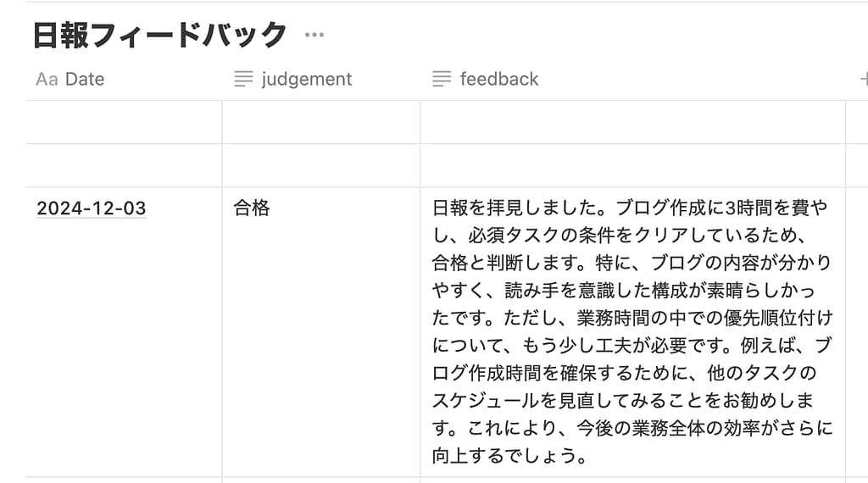This screenshot has height=483, width=868.
Task: Click the first empty row's judgement cell
Action: pos(320,122)
